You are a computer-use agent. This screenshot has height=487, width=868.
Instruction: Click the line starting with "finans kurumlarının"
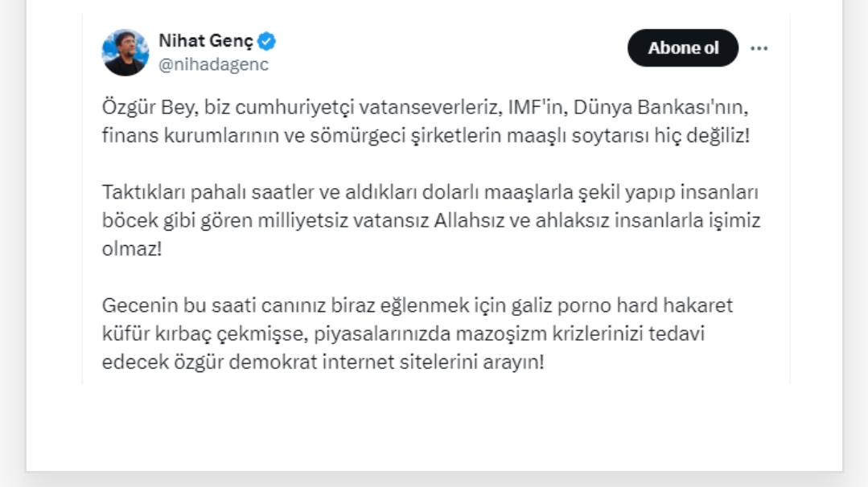(x=426, y=136)
